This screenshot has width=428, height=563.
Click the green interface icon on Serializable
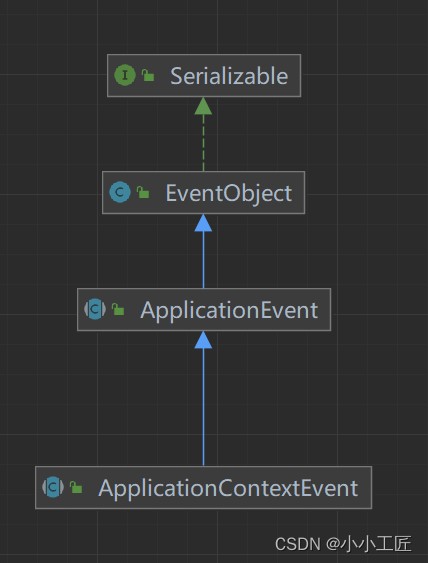(125, 76)
